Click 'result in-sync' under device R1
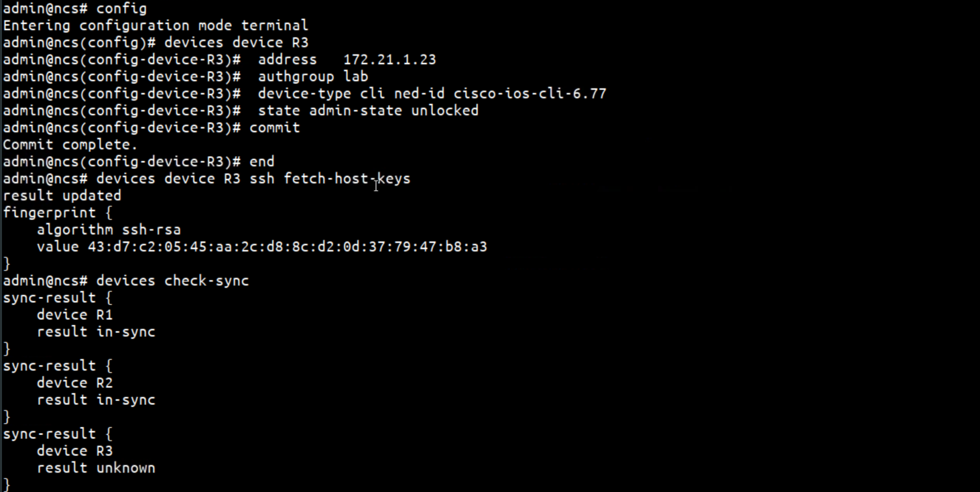 pos(96,332)
